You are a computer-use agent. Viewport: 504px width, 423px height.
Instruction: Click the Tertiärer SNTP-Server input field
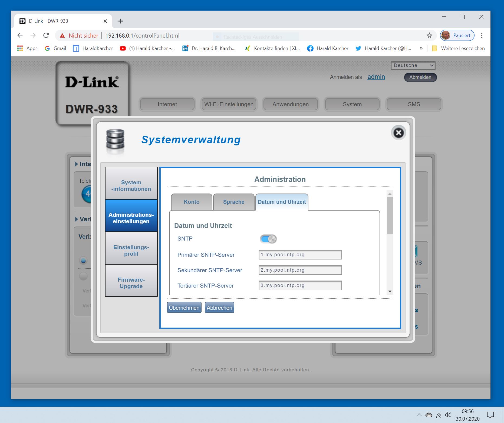coord(300,285)
